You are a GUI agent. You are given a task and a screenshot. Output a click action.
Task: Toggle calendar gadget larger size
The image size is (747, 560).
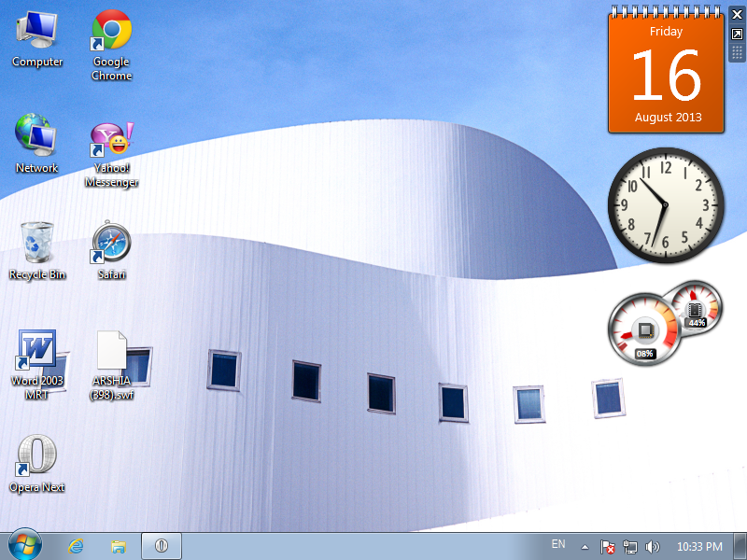737,34
